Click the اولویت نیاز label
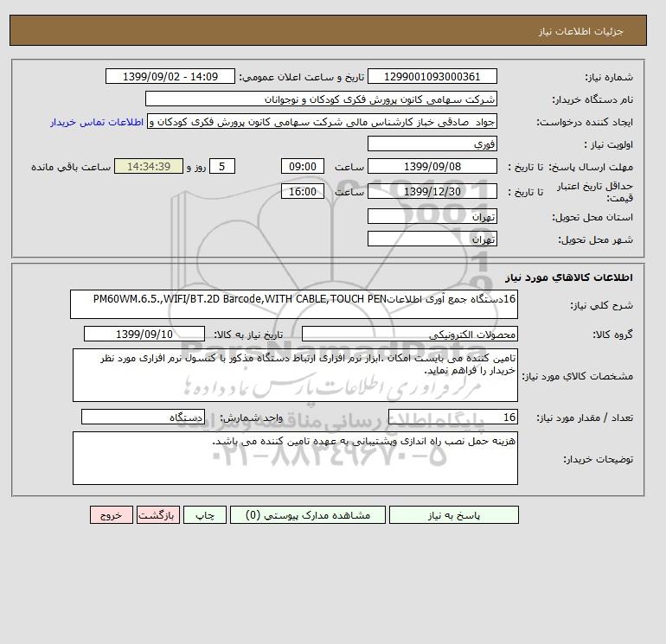 (x=609, y=144)
